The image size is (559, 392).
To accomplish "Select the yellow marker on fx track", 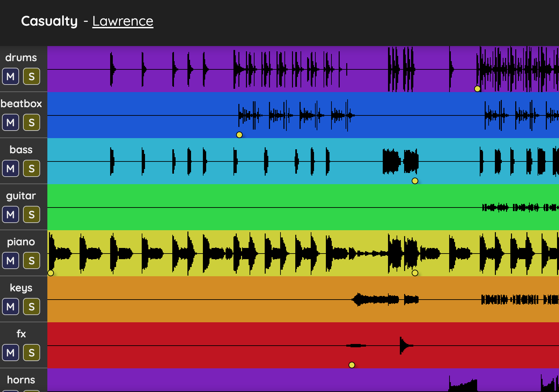I will [352, 365].
